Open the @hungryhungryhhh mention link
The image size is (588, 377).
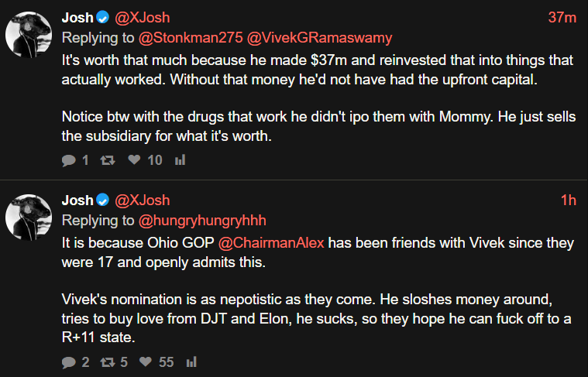(x=202, y=221)
